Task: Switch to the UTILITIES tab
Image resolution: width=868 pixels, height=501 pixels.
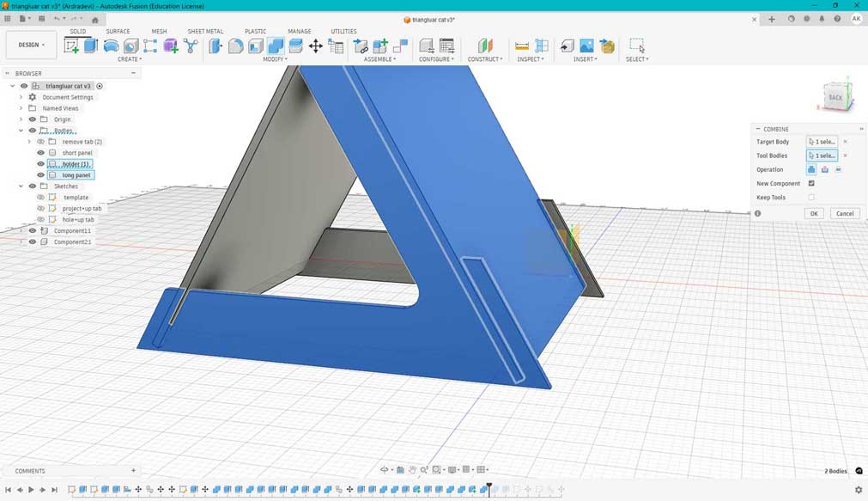Action: coord(343,31)
